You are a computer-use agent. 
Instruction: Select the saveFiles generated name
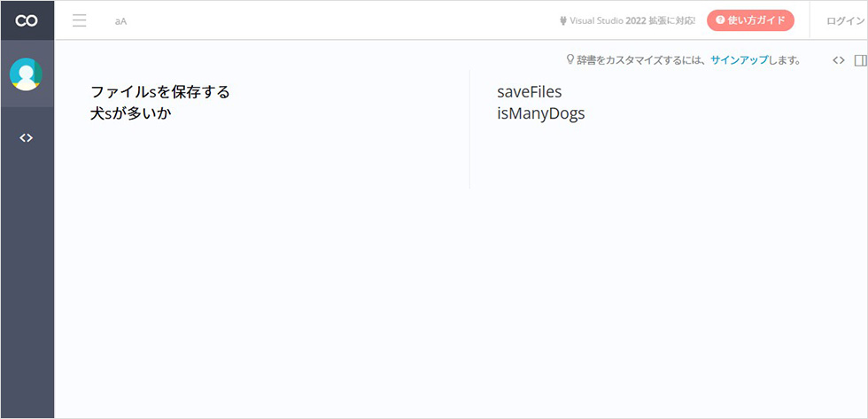pyautogui.click(x=530, y=92)
